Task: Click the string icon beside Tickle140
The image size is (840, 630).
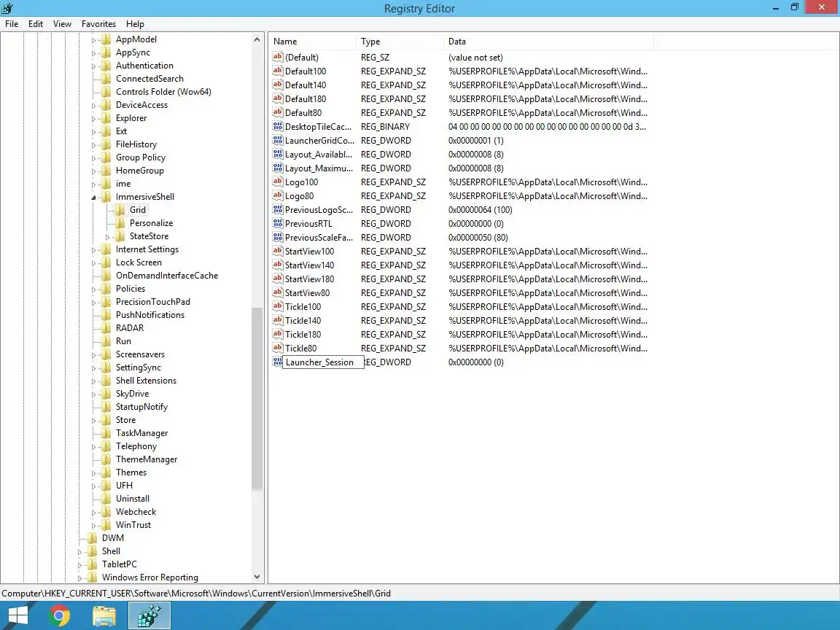Action: pos(278,320)
